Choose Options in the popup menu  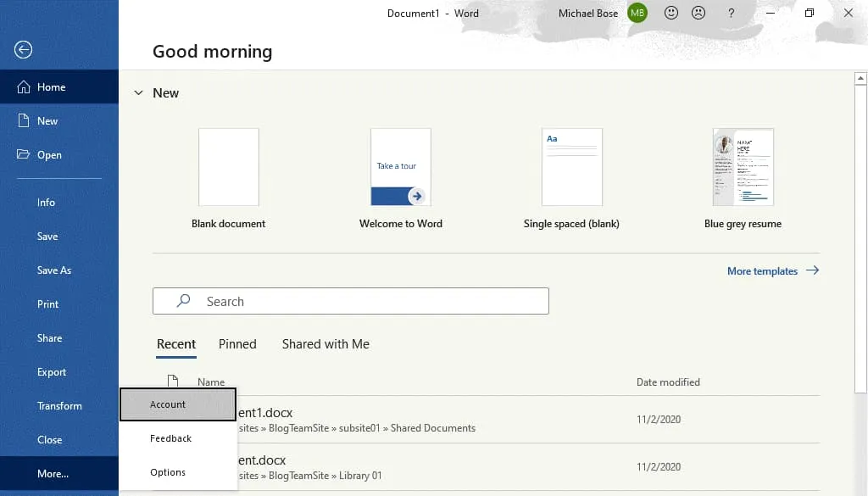[x=168, y=472]
